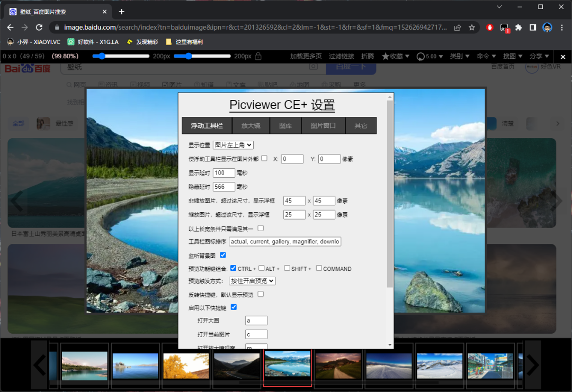Click the lock icon beside size sliders
The height and width of the screenshot is (392, 572).
click(x=258, y=56)
